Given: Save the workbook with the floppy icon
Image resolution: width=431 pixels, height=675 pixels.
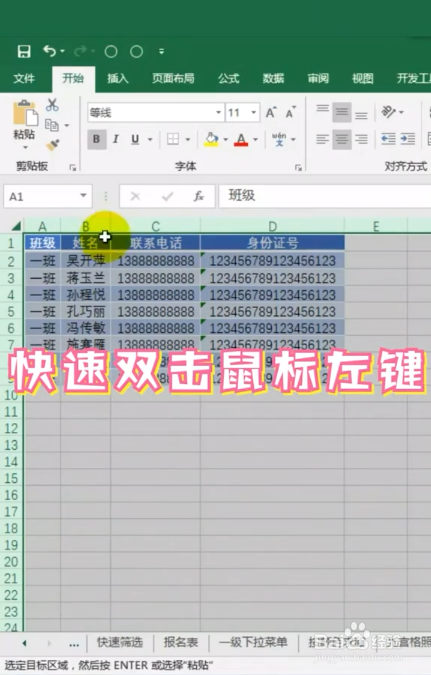Looking at the screenshot, I should pyautogui.click(x=24, y=52).
